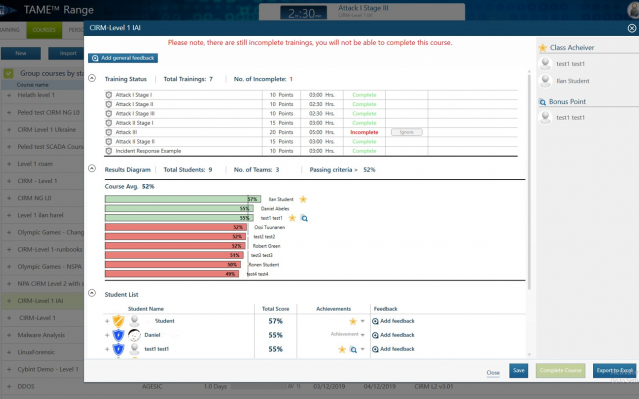Open achievements dropdown in 57% student row

[363, 322]
